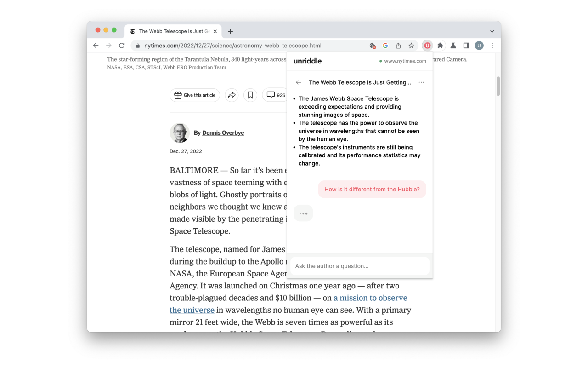Click the panel title 'The Webb Telescope Is Just Getting...'

tap(360, 82)
